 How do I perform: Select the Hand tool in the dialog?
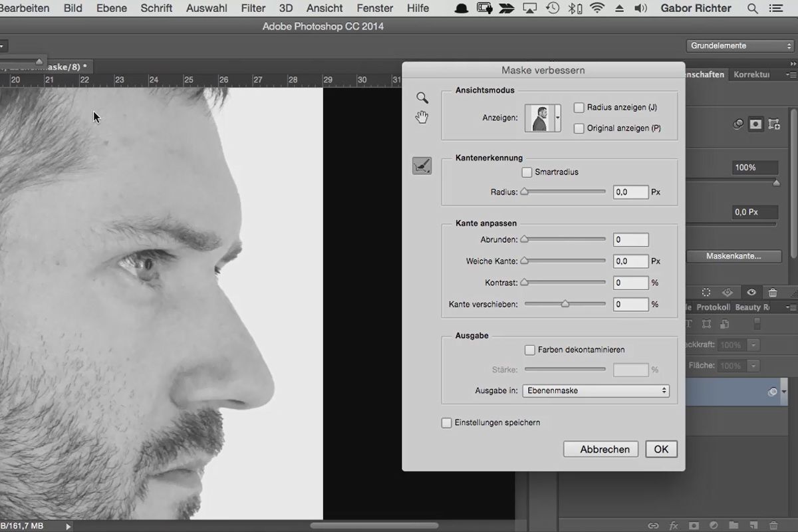422,118
